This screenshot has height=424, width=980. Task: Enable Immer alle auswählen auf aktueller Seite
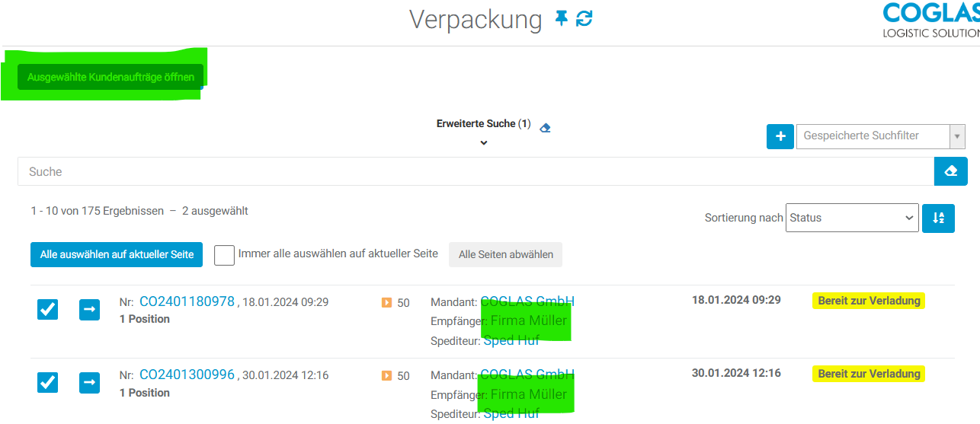pos(224,255)
